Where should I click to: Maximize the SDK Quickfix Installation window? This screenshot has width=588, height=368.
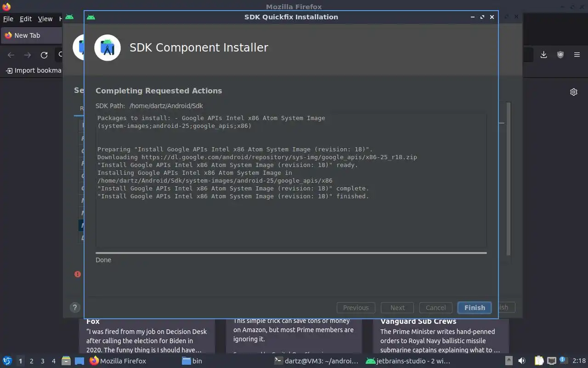coord(482,17)
